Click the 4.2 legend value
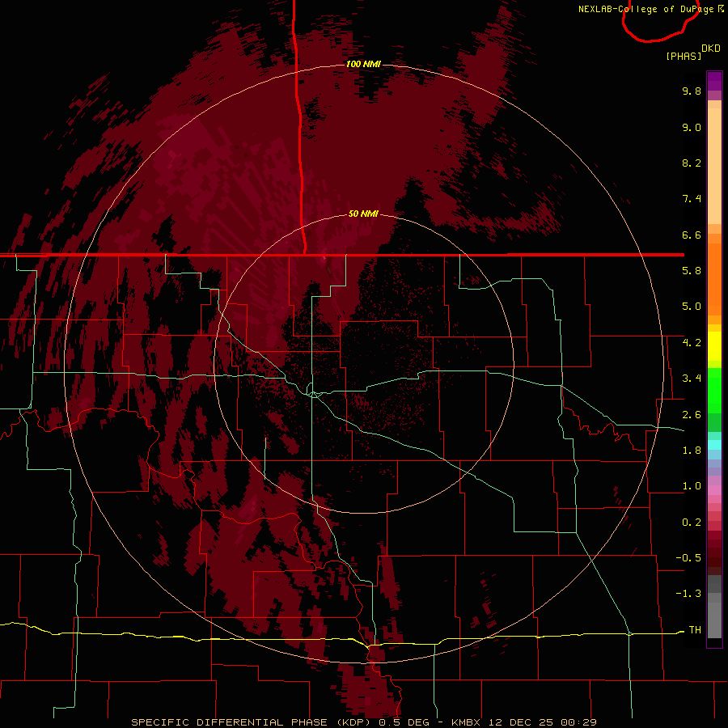The image size is (728, 728). (x=692, y=343)
